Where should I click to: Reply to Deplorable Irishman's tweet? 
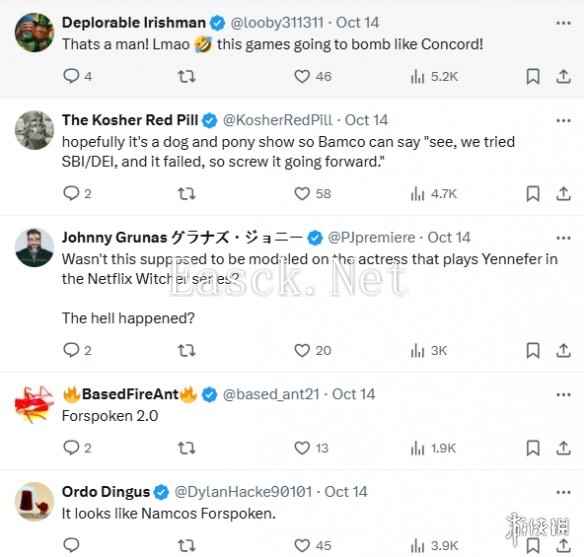tap(71, 76)
